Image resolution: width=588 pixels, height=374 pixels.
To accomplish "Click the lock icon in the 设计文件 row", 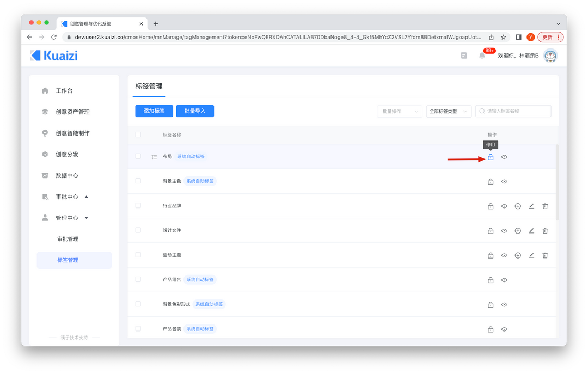I will click(491, 231).
